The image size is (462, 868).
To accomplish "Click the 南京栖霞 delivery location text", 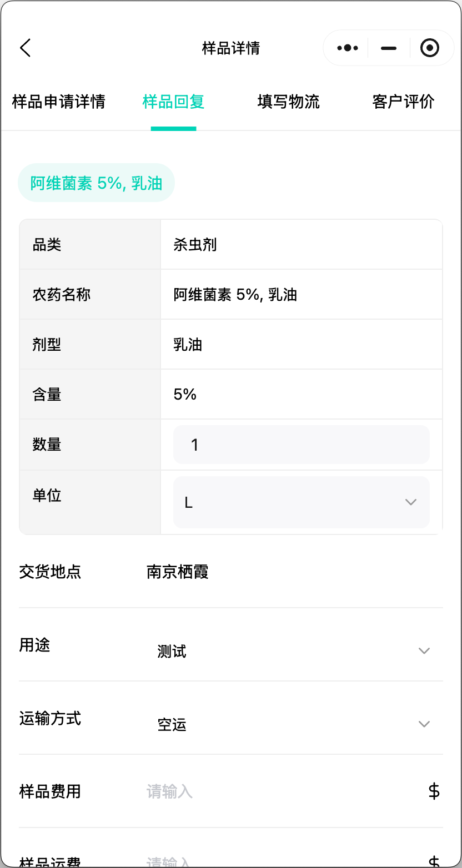I will [x=178, y=572].
